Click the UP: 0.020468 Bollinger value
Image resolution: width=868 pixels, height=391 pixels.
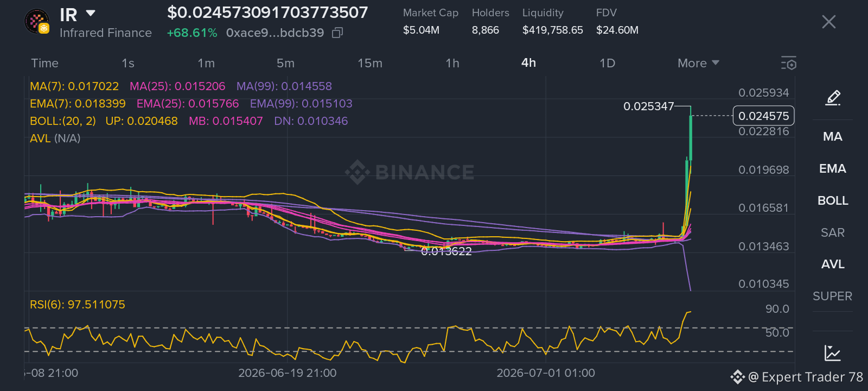tap(142, 121)
